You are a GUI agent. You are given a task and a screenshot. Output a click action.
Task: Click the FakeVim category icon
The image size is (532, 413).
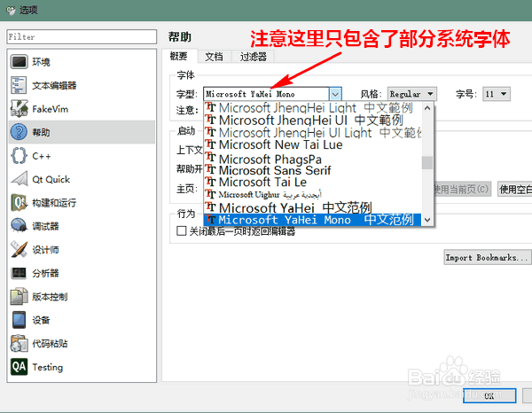(19, 109)
